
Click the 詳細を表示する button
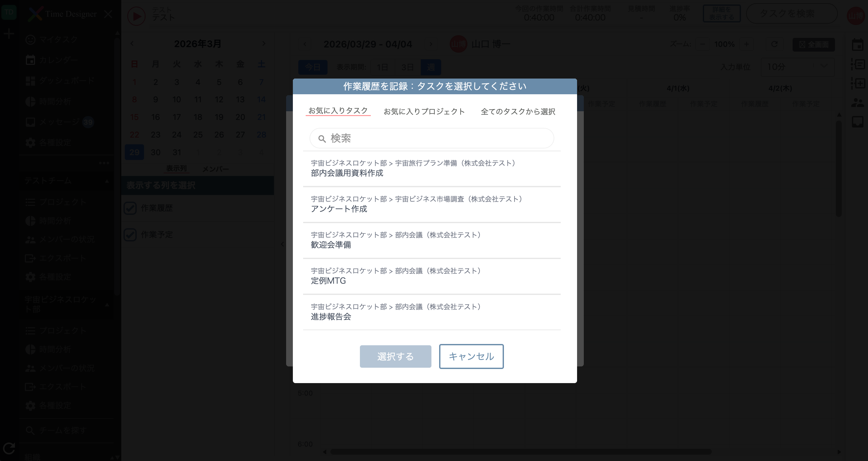point(721,14)
